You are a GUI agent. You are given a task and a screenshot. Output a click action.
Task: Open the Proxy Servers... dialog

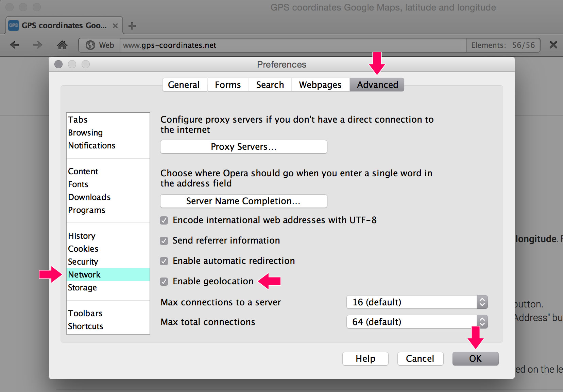[243, 147]
